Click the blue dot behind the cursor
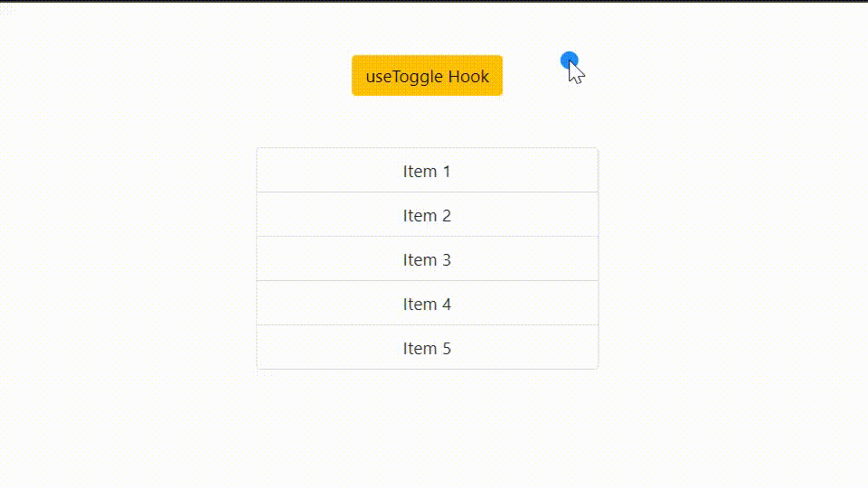The image size is (868, 488). click(569, 60)
